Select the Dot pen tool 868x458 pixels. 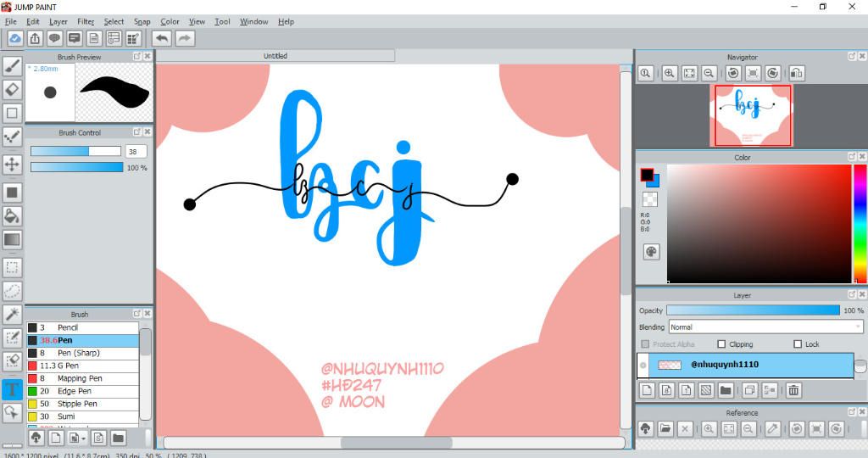[x=12, y=137]
